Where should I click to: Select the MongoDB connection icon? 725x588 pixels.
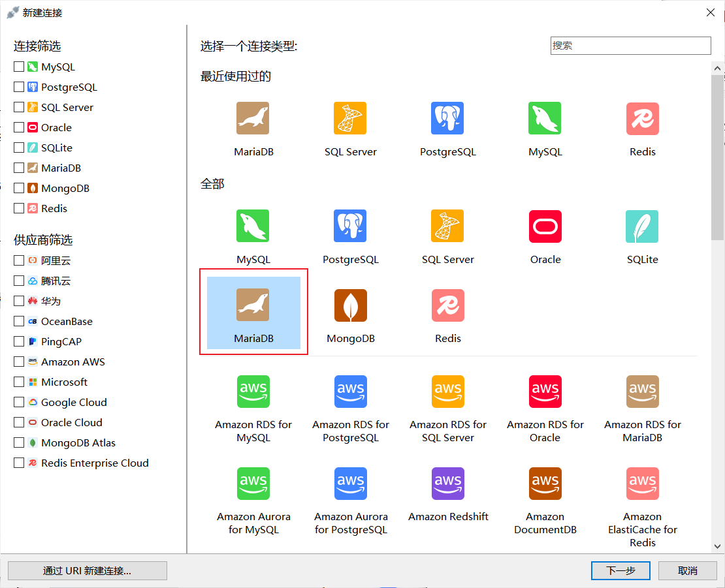point(350,305)
